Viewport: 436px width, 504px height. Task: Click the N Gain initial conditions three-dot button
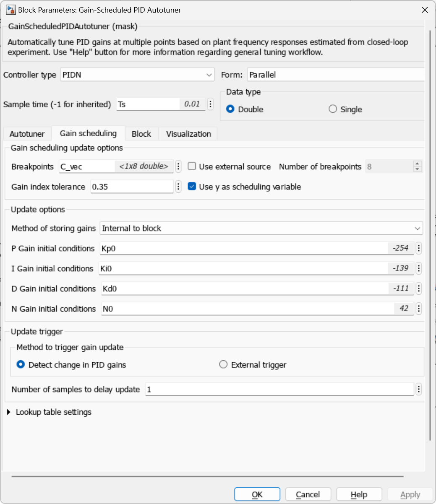(x=418, y=309)
